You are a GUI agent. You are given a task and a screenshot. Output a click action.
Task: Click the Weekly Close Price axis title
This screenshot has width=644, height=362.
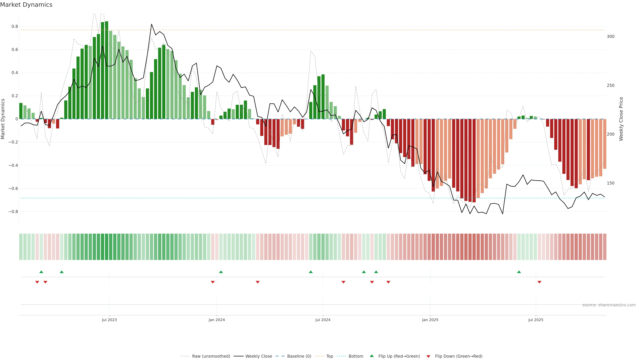click(x=621, y=119)
